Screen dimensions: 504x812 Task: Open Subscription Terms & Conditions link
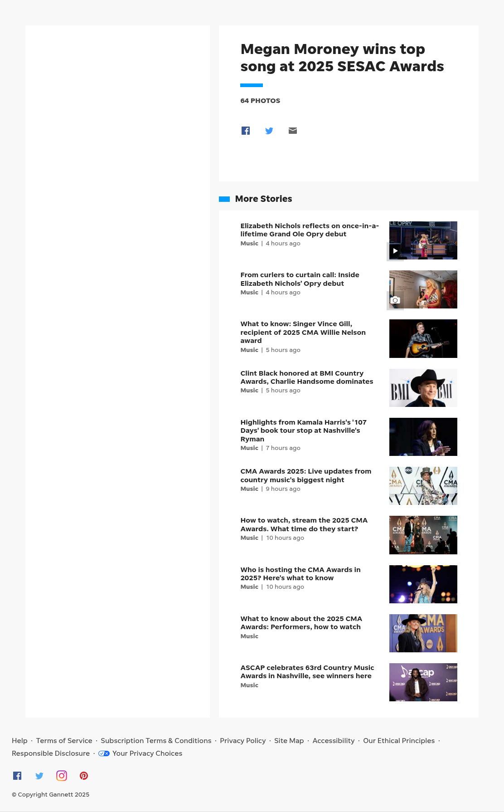(156, 741)
